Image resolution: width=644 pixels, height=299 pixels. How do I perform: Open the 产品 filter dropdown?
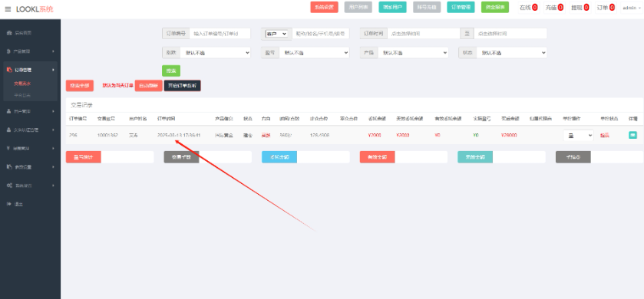click(x=413, y=52)
